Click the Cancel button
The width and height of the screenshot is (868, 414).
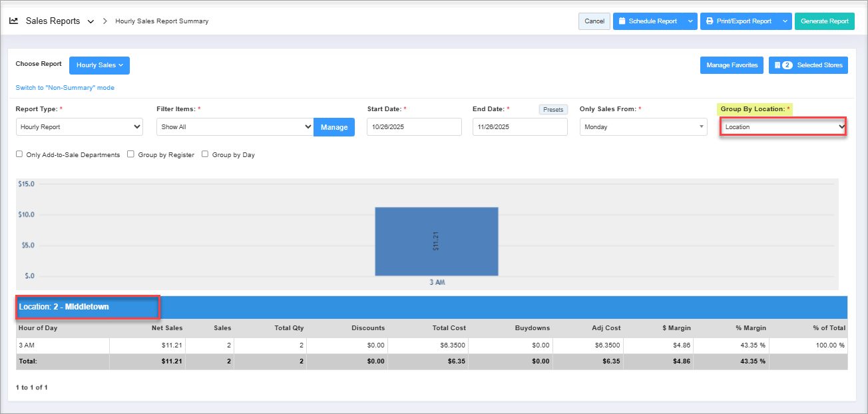tap(594, 21)
